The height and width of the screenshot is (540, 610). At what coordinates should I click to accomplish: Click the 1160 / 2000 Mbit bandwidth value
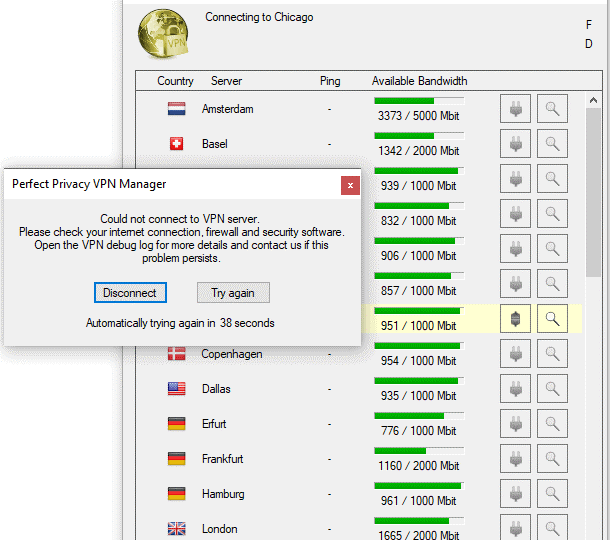pyautogui.click(x=419, y=466)
